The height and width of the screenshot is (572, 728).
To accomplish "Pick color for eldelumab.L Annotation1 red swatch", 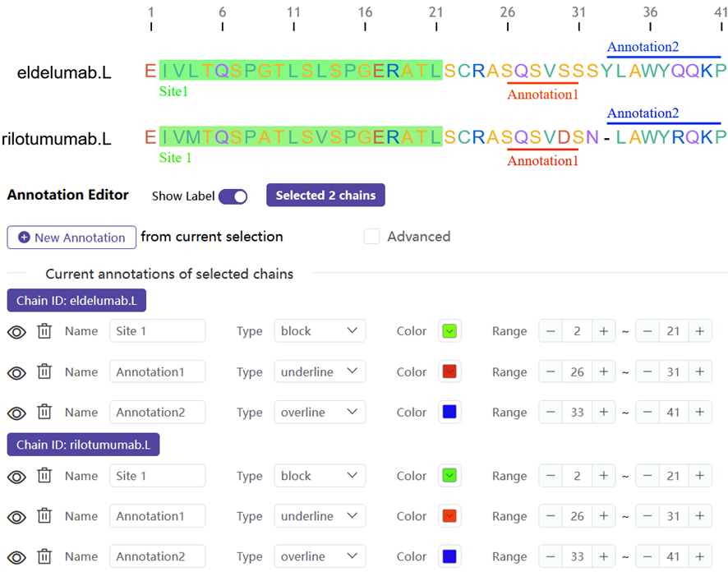I will (x=449, y=372).
